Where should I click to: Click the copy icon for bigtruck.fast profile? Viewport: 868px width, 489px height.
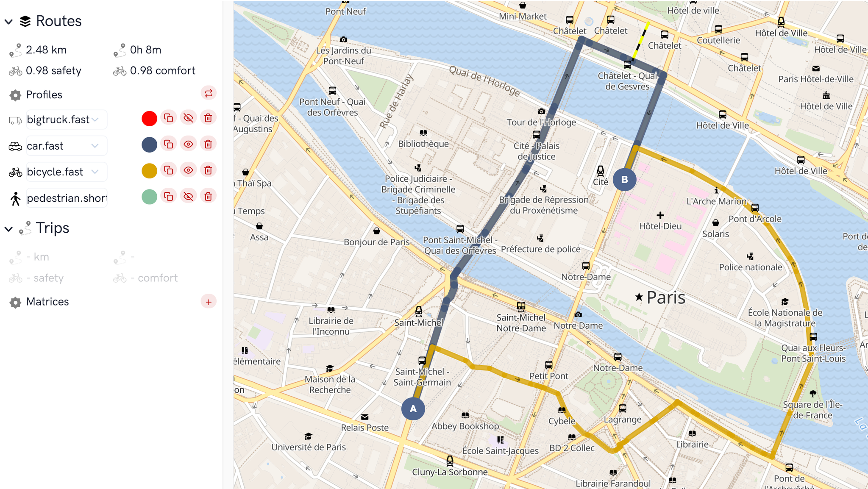pos(169,117)
